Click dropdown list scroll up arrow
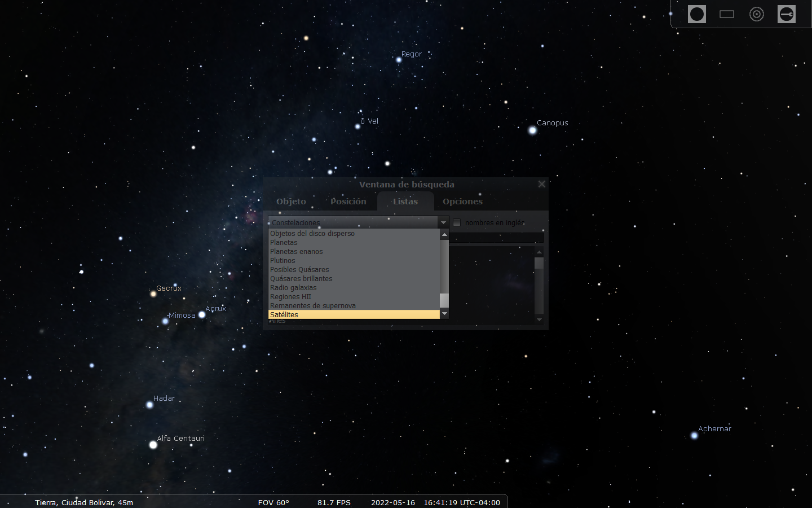 tap(444, 234)
